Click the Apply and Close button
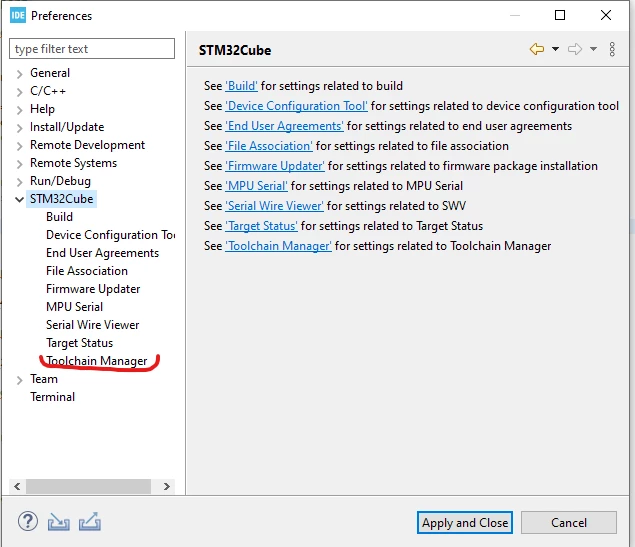Image resolution: width=635 pixels, height=547 pixels. (x=465, y=523)
